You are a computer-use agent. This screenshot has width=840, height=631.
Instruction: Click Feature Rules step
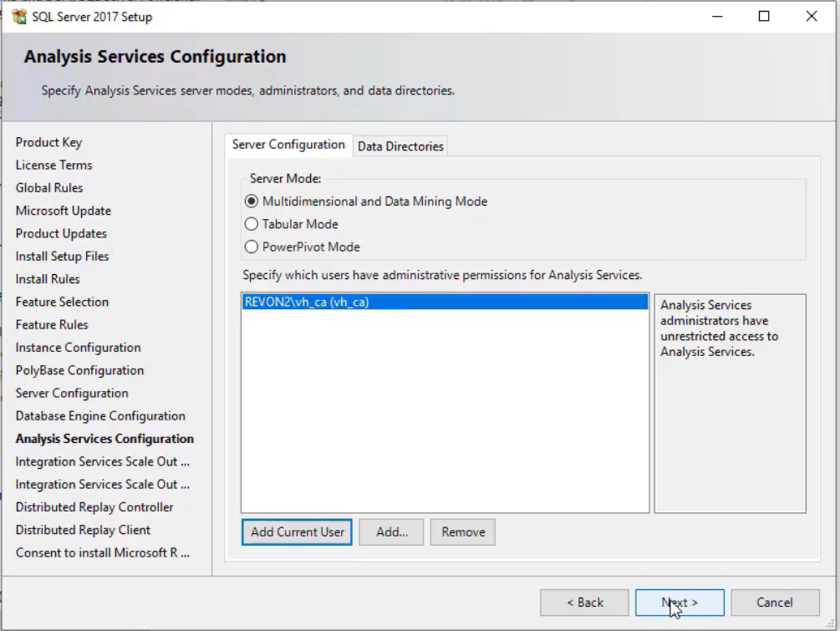point(52,324)
